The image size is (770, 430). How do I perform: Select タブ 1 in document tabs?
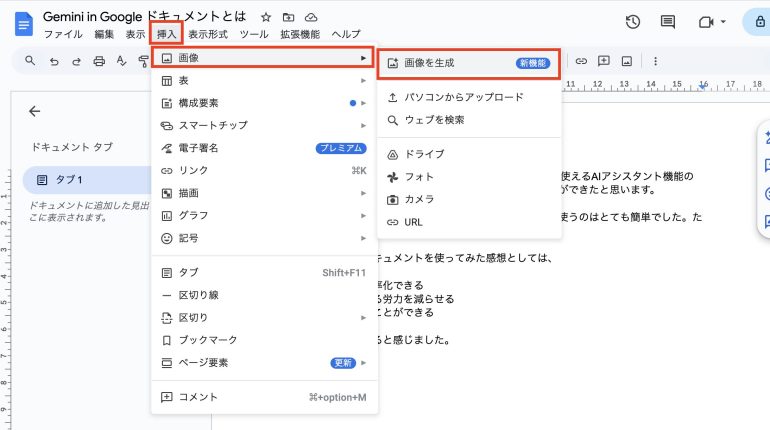pyautogui.click(x=87, y=180)
